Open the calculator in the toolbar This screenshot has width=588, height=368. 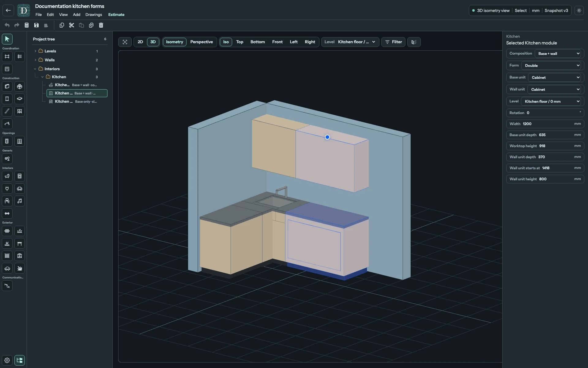[27, 25]
